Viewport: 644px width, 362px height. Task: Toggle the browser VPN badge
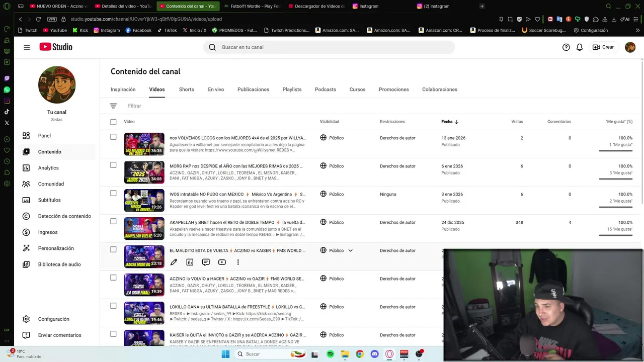pos(52,19)
